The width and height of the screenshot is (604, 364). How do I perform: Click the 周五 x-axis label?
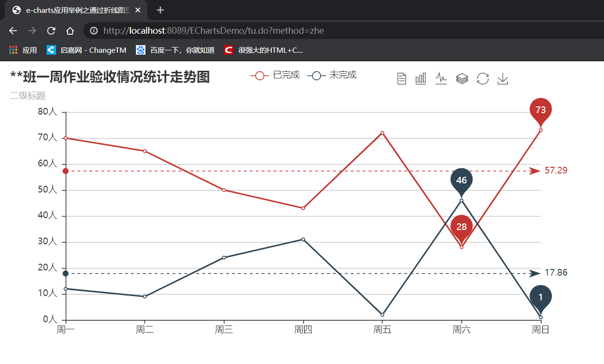point(382,330)
